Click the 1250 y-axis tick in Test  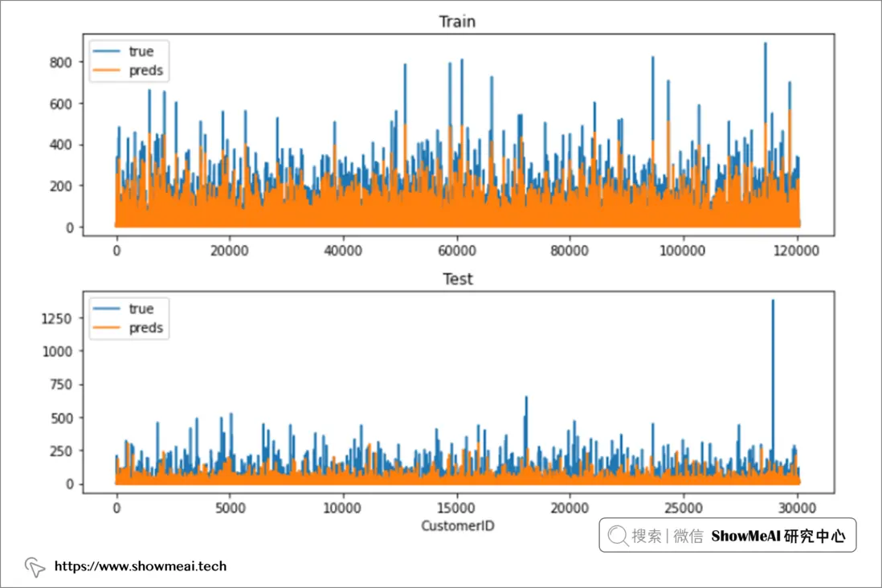click(x=57, y=318)
